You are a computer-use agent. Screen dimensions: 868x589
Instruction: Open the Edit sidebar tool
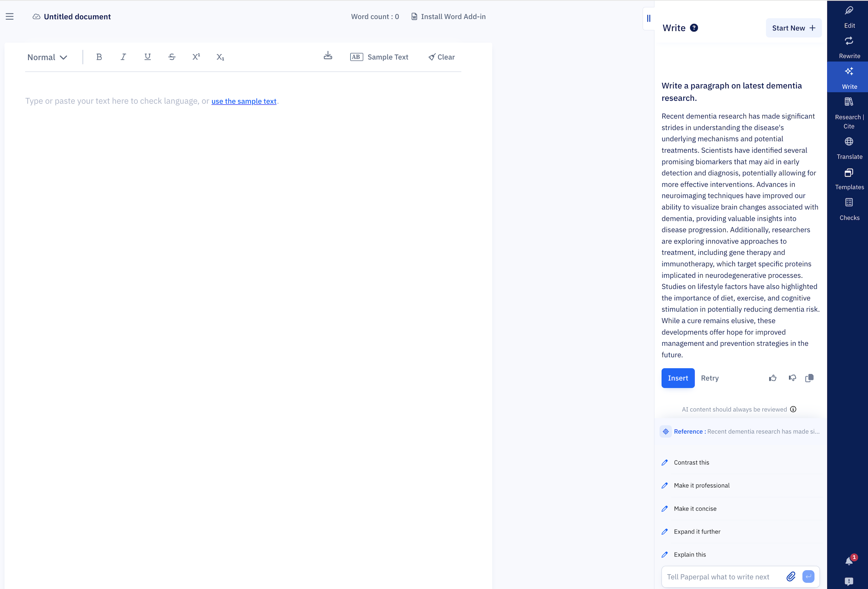[x=849, y=17]
